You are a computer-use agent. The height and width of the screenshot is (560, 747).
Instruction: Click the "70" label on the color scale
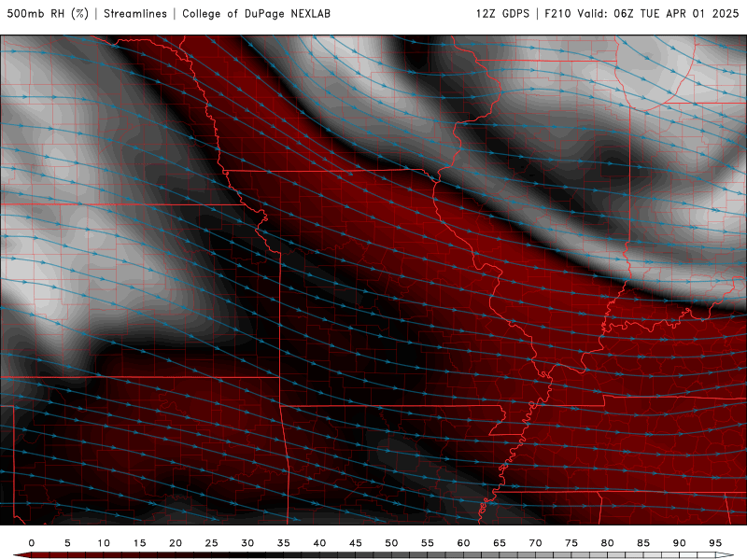tap(535, 543)
